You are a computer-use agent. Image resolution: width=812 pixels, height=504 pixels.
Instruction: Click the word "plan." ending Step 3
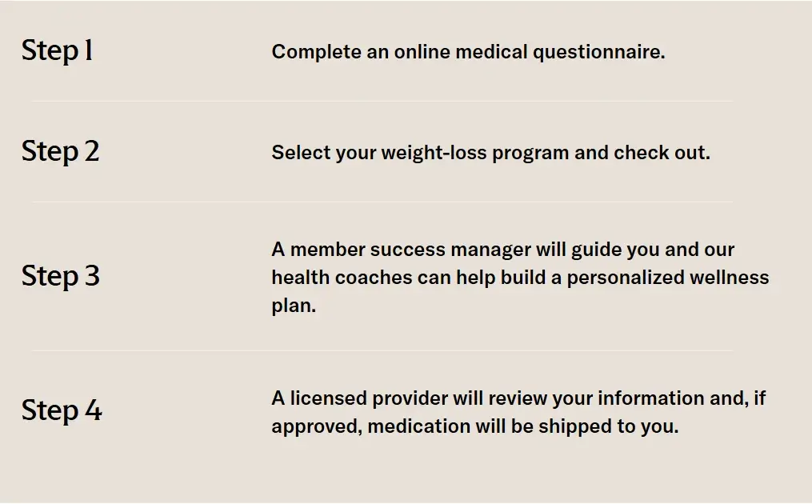click(x=294, y=306)
